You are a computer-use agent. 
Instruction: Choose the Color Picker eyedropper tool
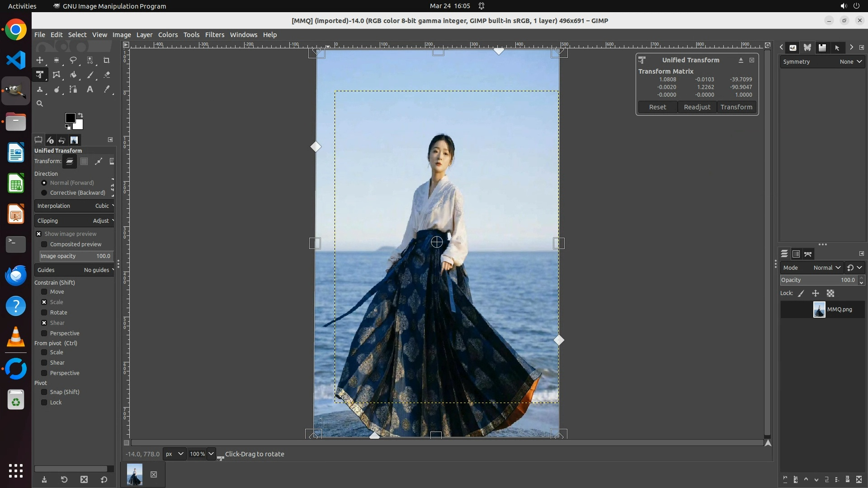(x=107, y=89)
